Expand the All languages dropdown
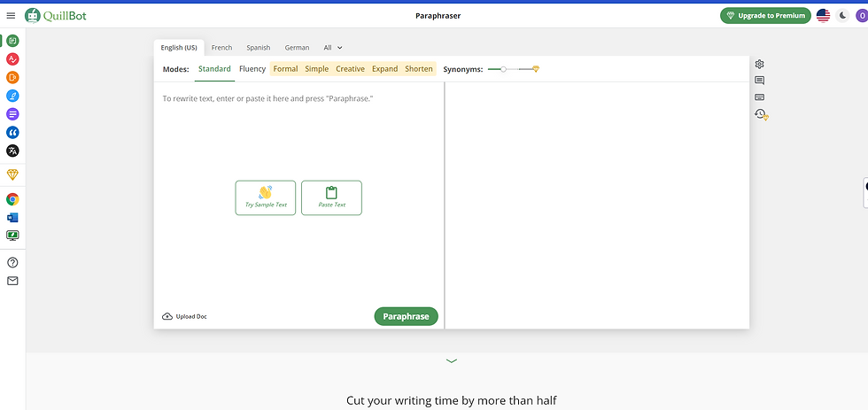This screenshot has height=410, width=868. 333,48
